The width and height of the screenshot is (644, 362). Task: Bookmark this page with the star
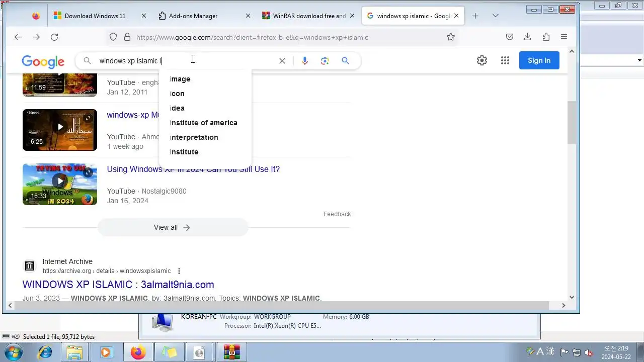tap(451, 37)
